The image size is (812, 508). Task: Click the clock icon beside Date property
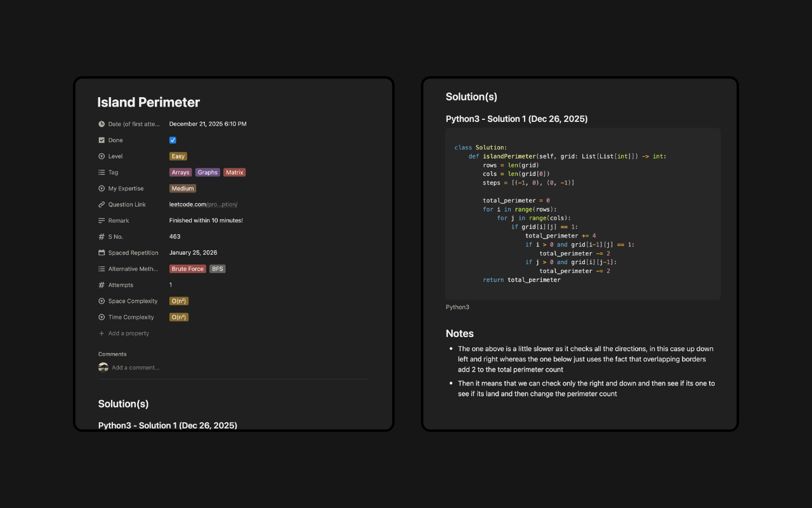(x=101, y=124)
